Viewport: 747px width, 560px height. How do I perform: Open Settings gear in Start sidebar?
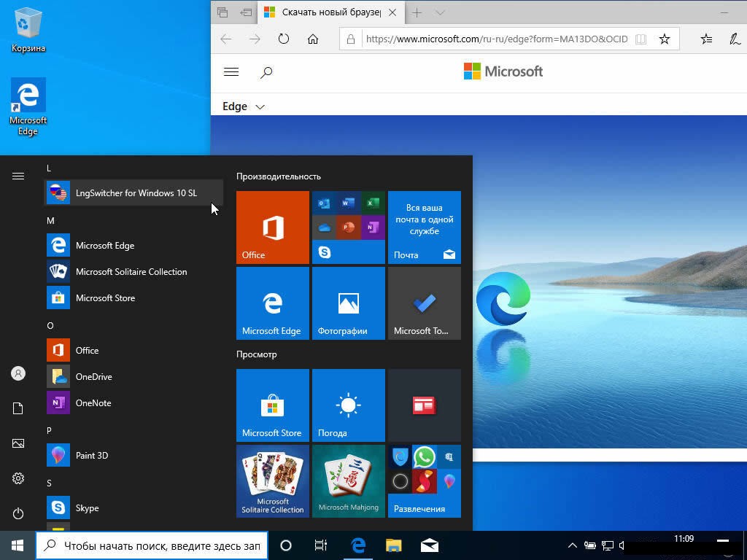point(18,478)
